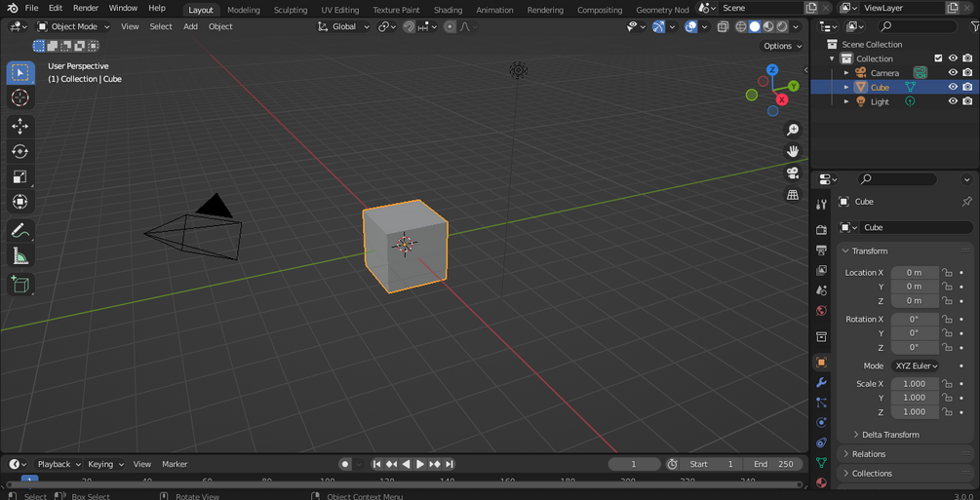The width and height of the screenshot is (980, 500).
Task: Toggle lock on Location X
Action: 947,273
